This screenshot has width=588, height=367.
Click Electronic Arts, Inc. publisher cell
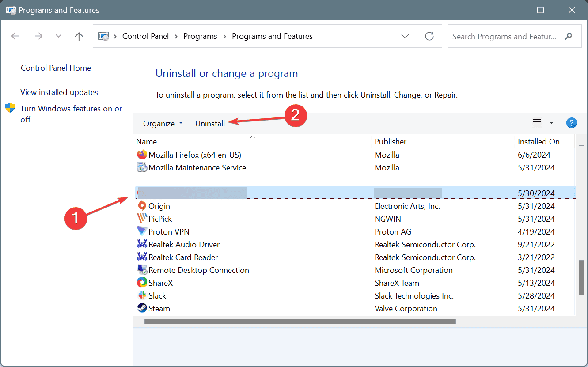(x=407, y=206)
